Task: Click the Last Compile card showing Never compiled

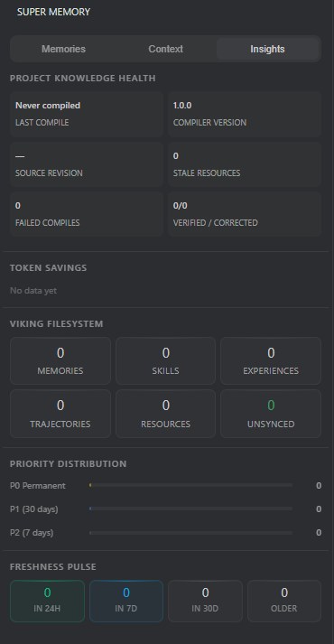Action: tap(87, 114)
